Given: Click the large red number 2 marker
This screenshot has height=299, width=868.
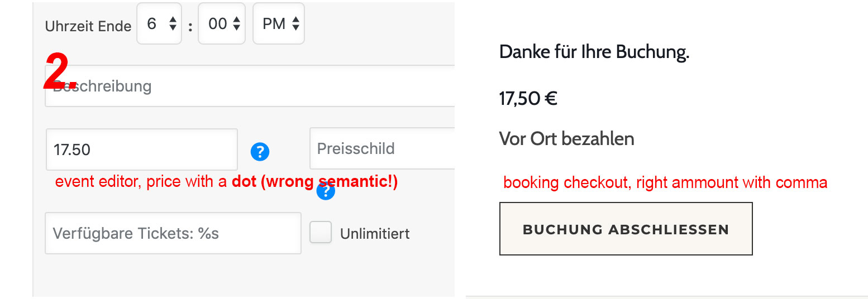Looking at the screenshot, I should [x=60, y=73].
